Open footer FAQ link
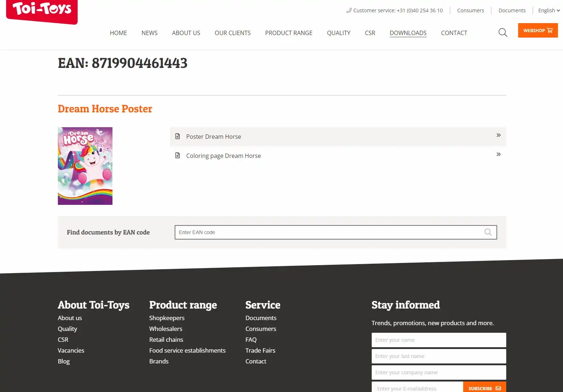The image size is (563, 392). [x=251, y=340]
